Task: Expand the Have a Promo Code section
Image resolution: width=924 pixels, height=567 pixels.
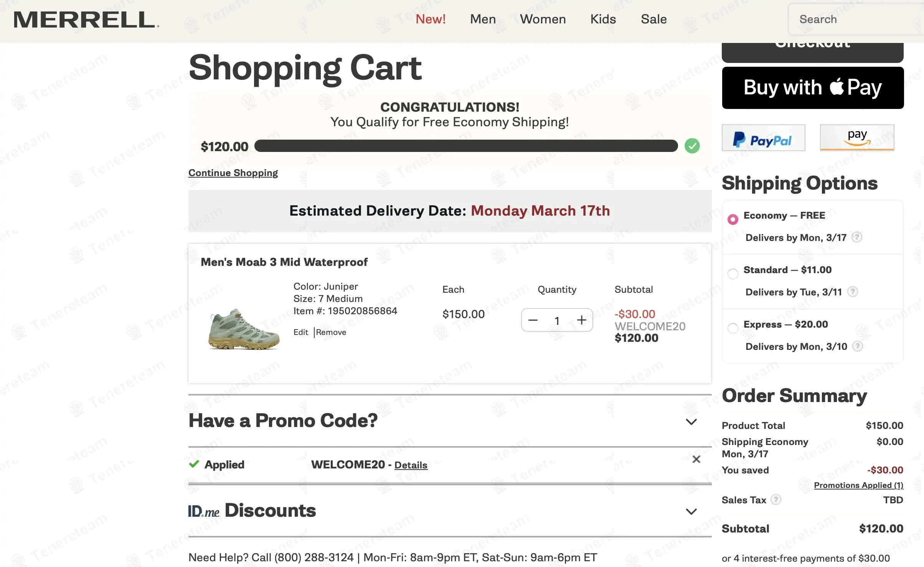Action: [691, 422]
